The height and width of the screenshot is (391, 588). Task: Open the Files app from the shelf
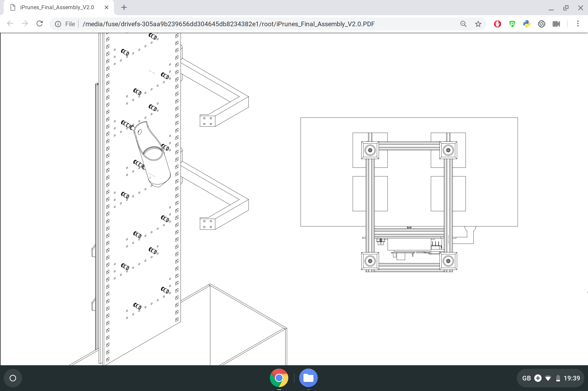click(308, 378)
